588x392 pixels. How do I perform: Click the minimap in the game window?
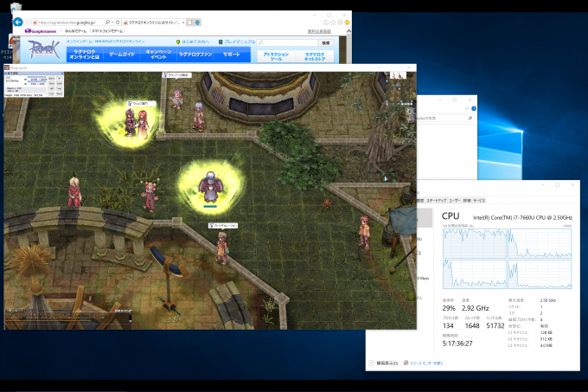click(x=398, y=88)
